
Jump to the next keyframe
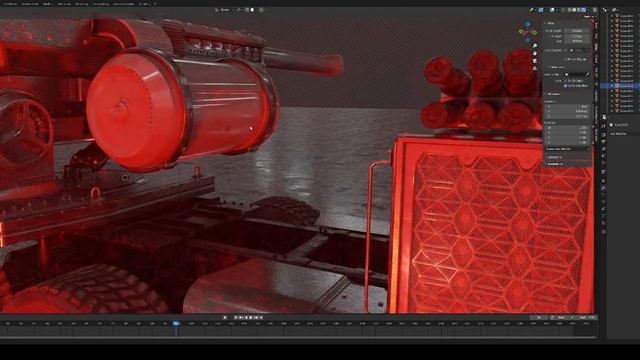[x=256, y=317]
